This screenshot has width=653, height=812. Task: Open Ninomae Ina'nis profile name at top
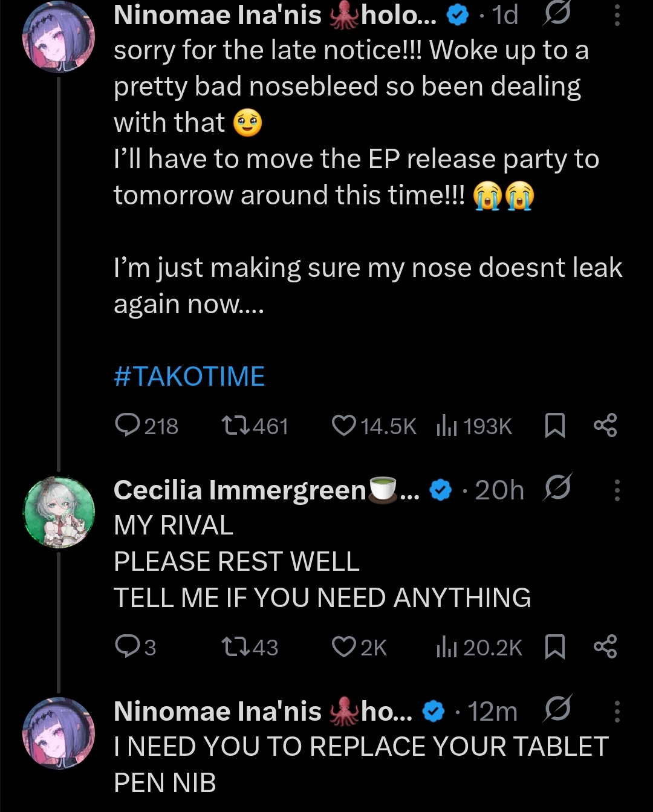(x=218, y=16)
